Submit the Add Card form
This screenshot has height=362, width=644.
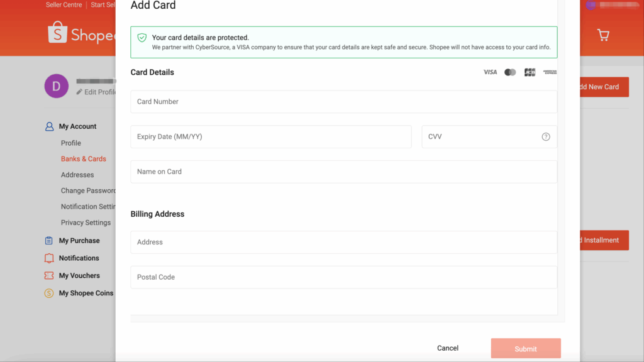click(x=526, y=349)
